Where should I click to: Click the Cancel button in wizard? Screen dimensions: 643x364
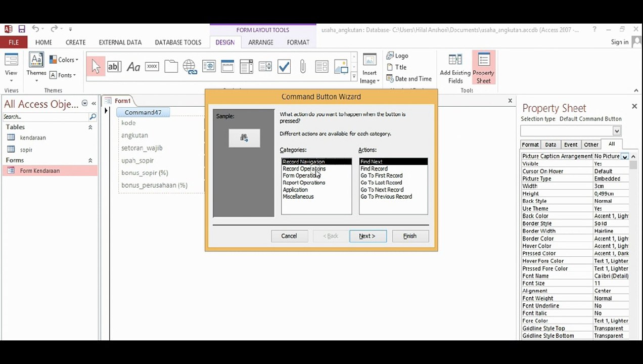point(289,236)
